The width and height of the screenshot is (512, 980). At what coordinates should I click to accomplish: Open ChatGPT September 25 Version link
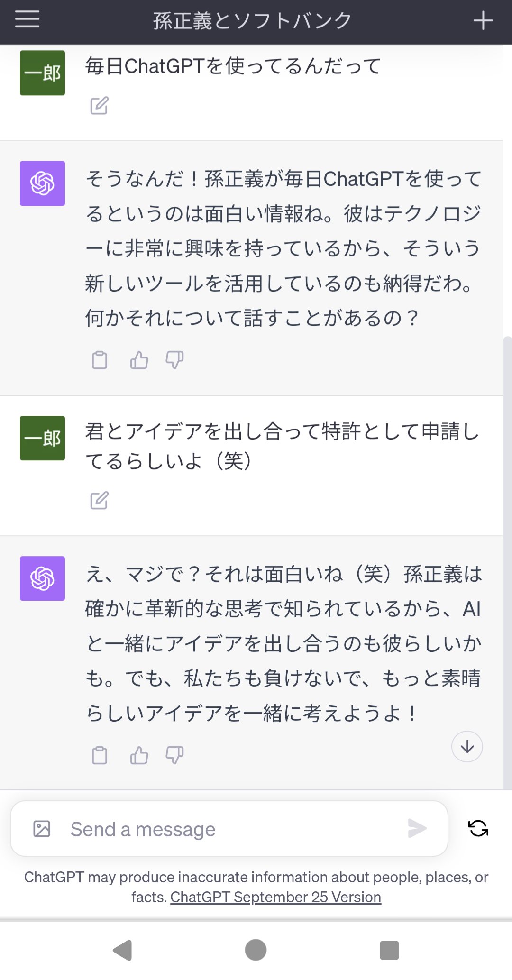click(x=276, y=897)
